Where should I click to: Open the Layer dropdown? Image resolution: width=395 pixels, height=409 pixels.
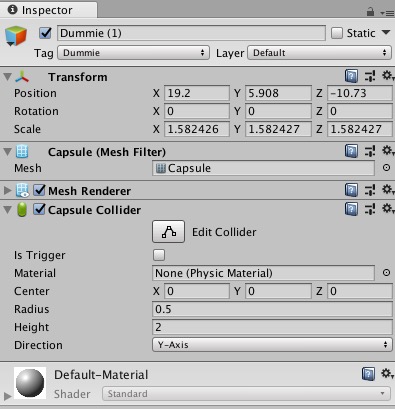[319, 53]
